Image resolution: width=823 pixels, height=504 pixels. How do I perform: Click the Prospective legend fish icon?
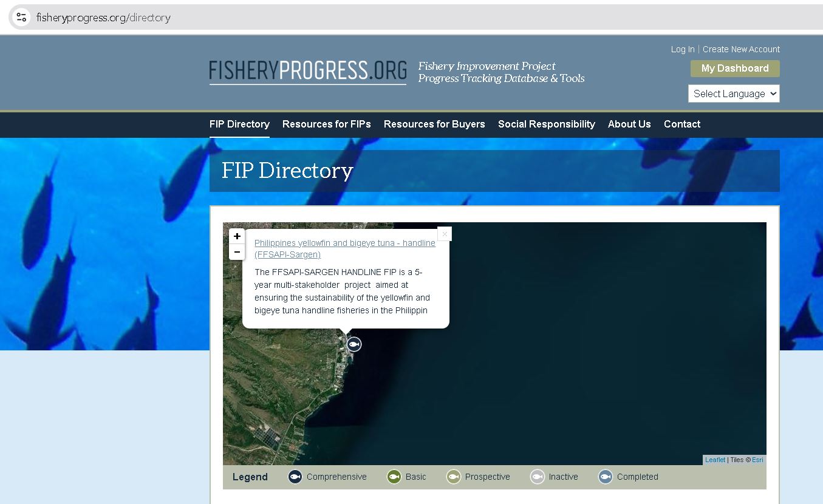453,477
